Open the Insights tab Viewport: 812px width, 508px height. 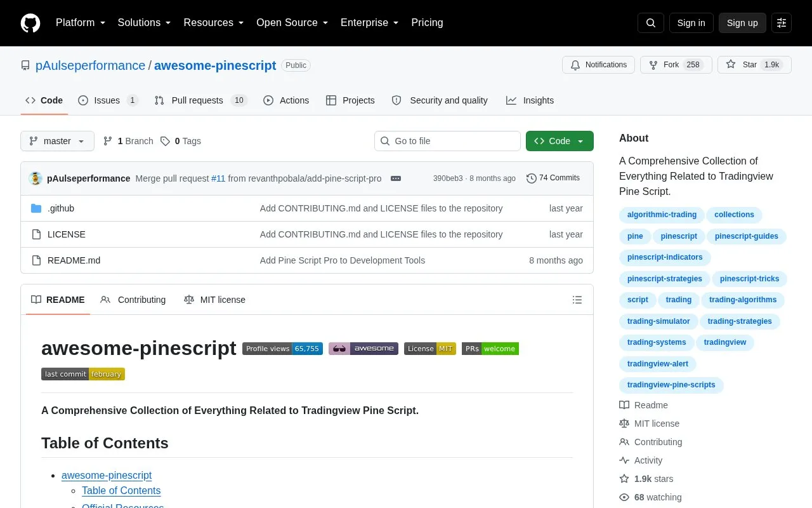click(x=530, y=100)
